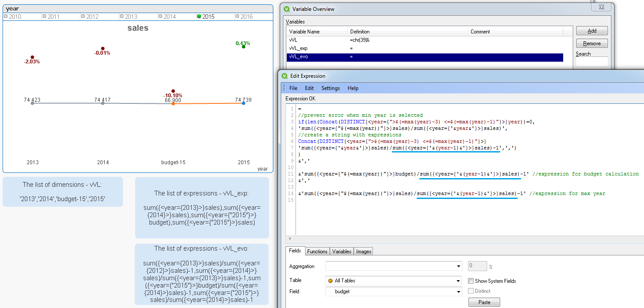Click the Paste button

pyautogui.click(x=484, y=302)
